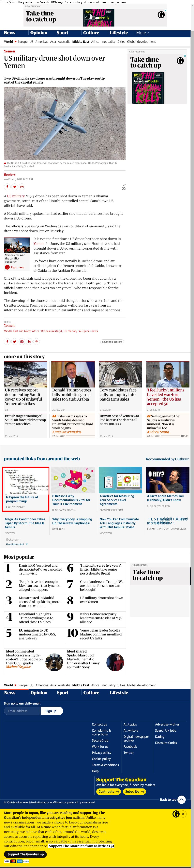
Task: Share on Pinterest at article bottom
Action: point(37,341)
